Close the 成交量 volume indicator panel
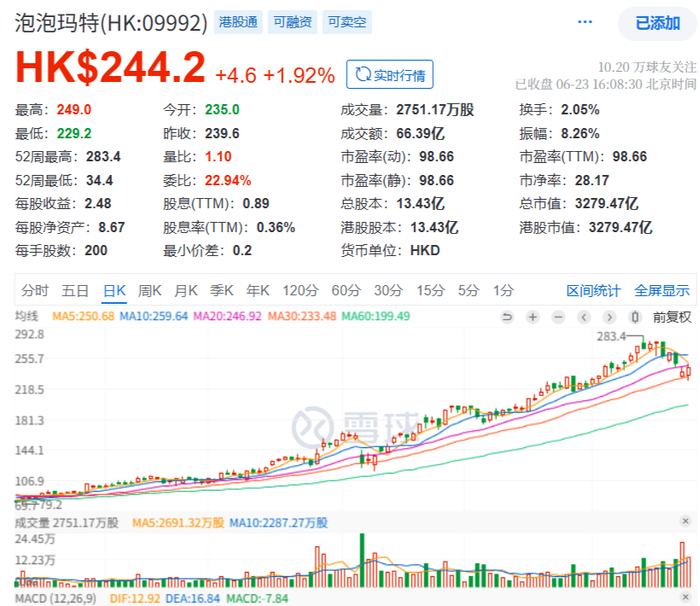Screen dimensions: 700x606 point(685,521)
